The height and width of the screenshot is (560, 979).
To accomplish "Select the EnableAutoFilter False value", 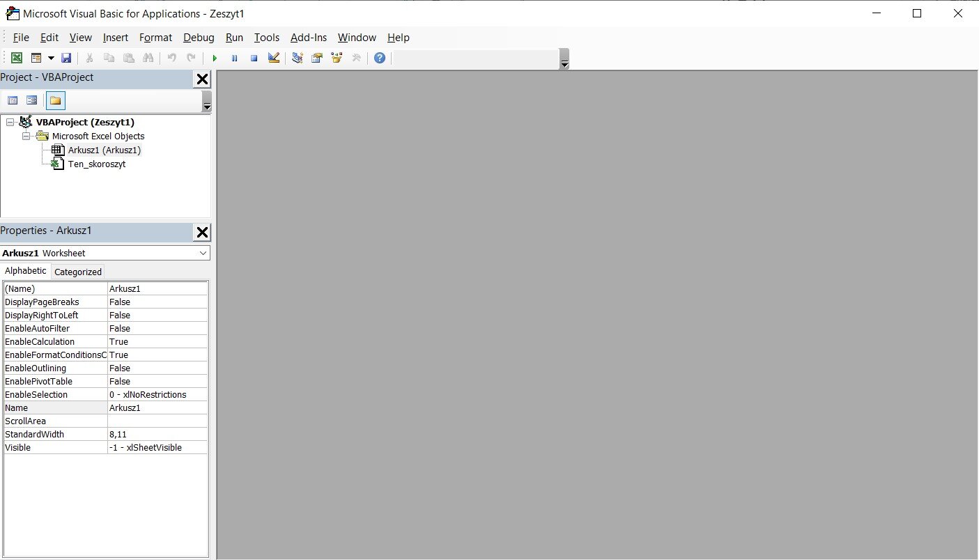I will tap(157, 328).
